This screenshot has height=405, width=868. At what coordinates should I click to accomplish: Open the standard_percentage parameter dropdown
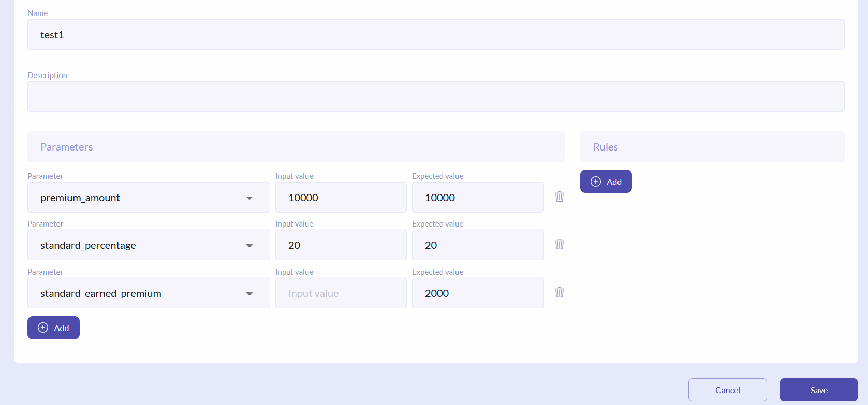tap(249, 245)
